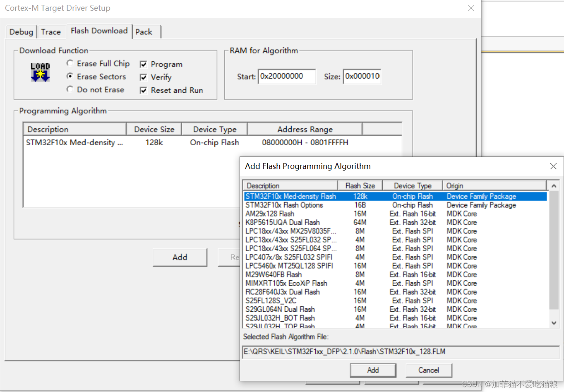Image resolution: width=564 pixels, height=392 pixels.
Task: Select RC28F640J3x Dual Flash entry
Action: pyautogui.click(x=395, y=292)
